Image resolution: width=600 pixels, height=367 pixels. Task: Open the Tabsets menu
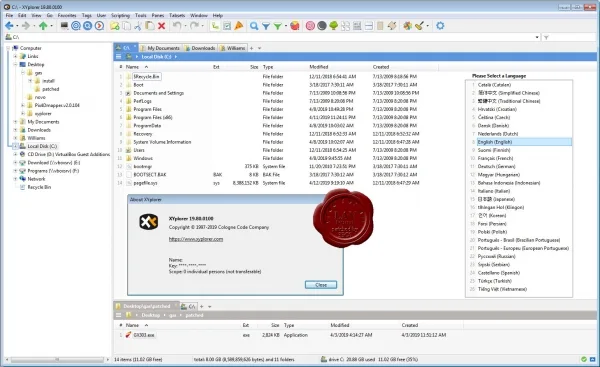[177, 15]
